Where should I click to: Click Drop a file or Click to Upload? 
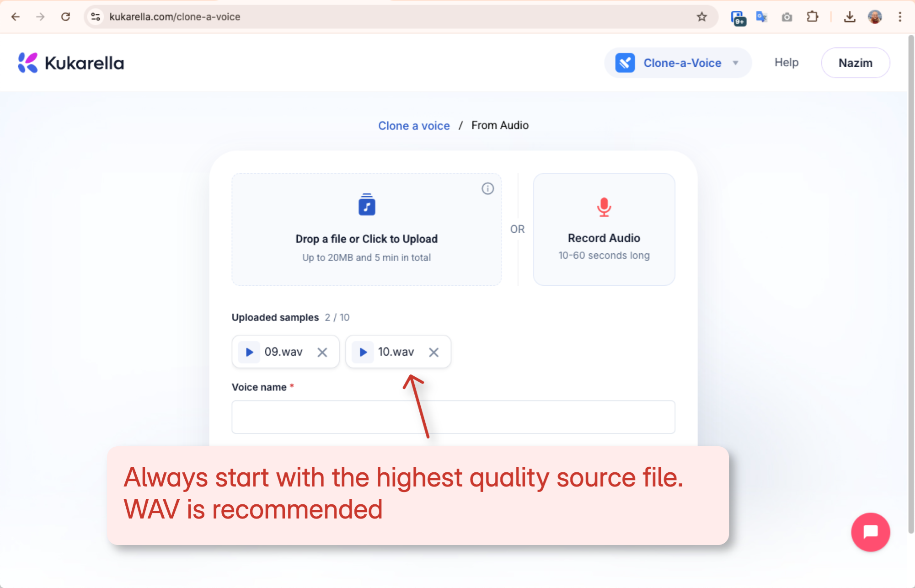[366, 230]
